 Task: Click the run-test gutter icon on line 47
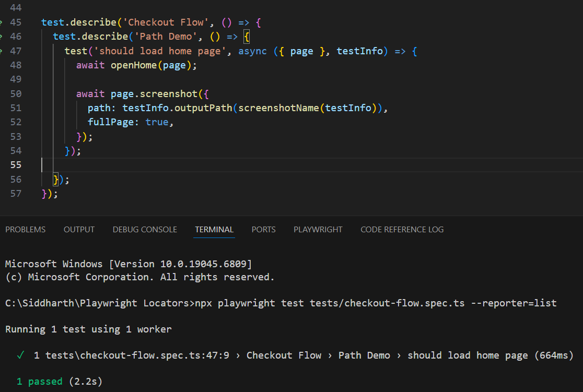point(2,51)
